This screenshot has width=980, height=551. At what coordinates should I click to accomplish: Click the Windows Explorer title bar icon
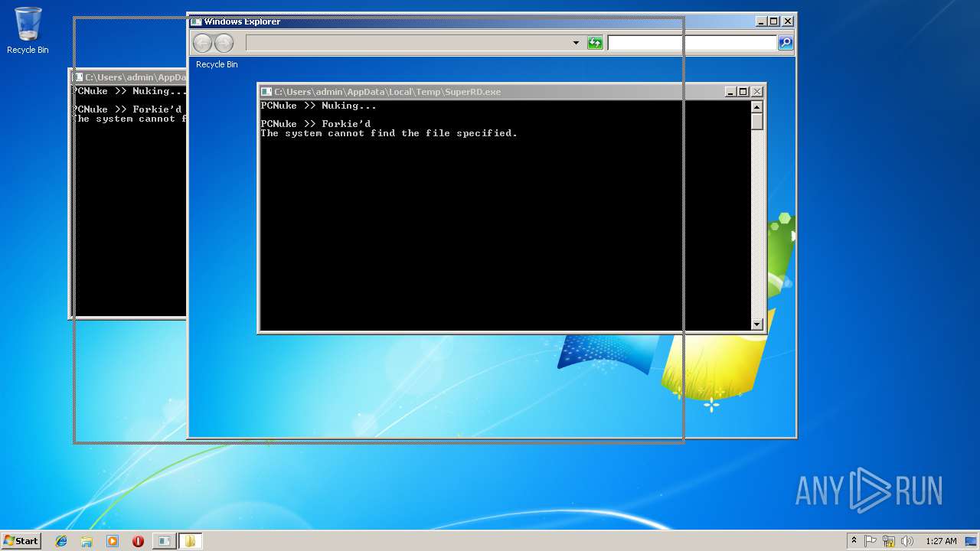coord(196,21)
